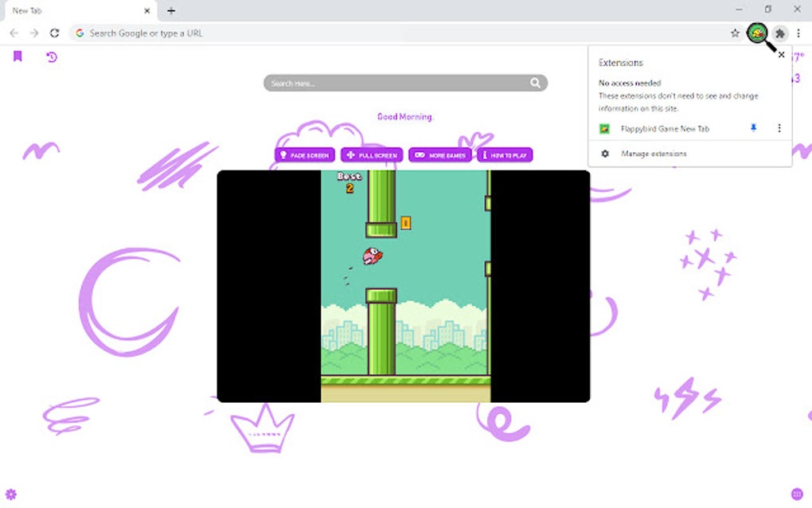Click the Full Screen button
The width and height of the screenshot is (812, 508).
coord(372,154)
